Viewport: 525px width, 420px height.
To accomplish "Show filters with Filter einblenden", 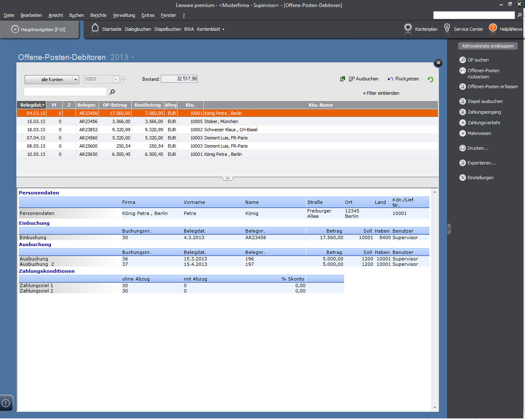I will (381, 93).
